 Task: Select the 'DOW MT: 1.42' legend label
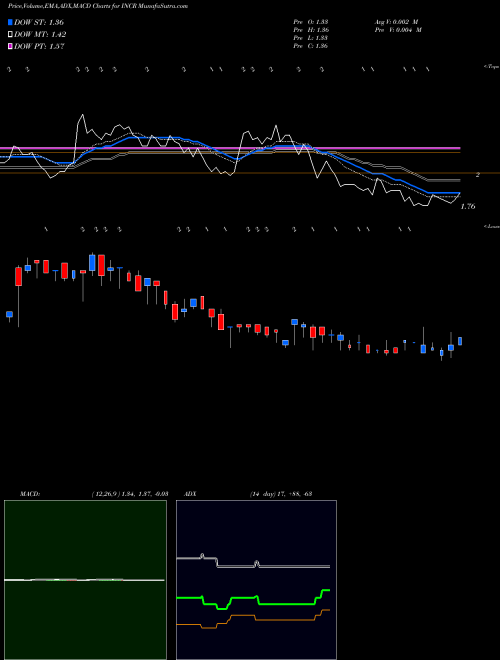[x=40, y=35]
